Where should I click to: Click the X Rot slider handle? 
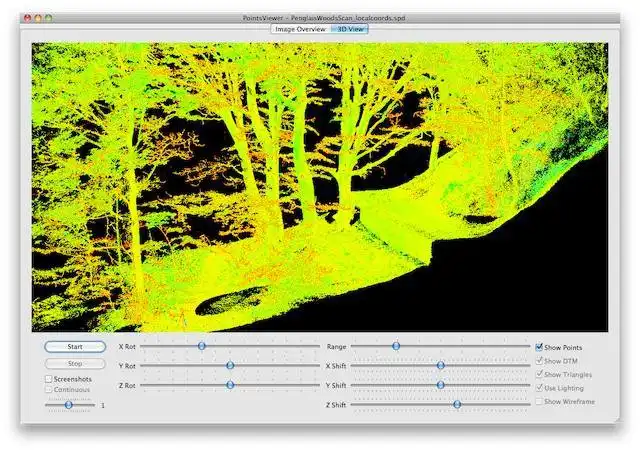point(202,346)
